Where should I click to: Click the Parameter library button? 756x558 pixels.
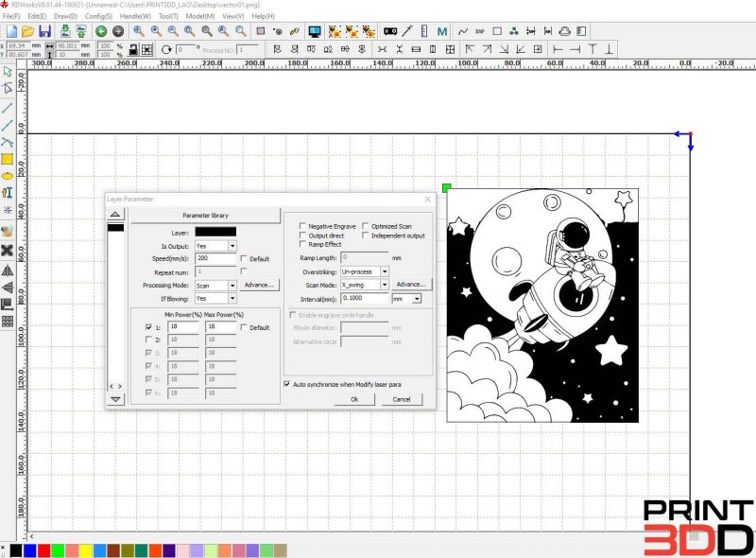click(205, 216)
